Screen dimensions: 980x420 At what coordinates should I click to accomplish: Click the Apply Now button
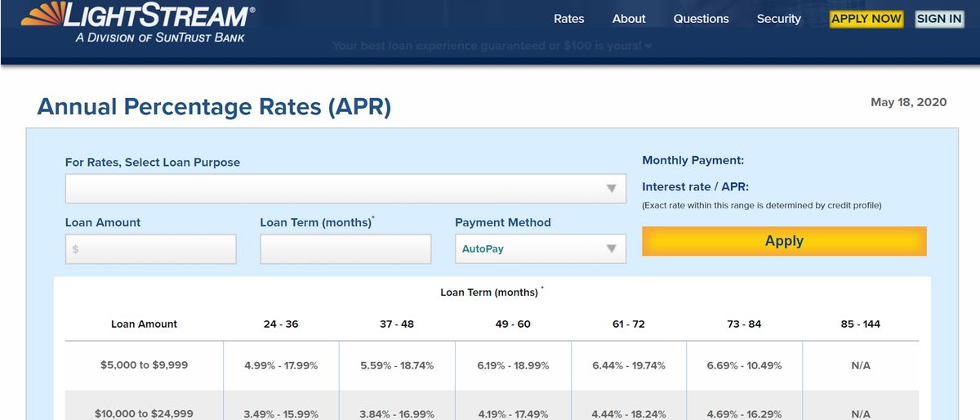[866, 19]
